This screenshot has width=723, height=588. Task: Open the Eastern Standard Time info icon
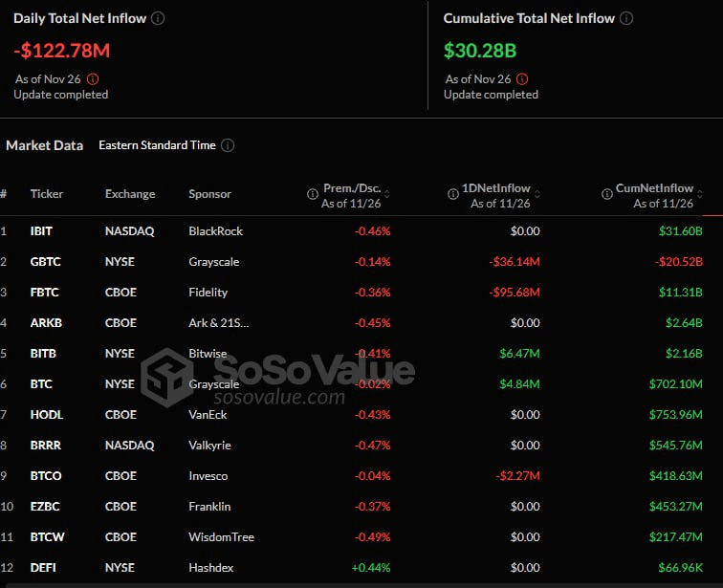pyautogui.click(x=228, y=145)
